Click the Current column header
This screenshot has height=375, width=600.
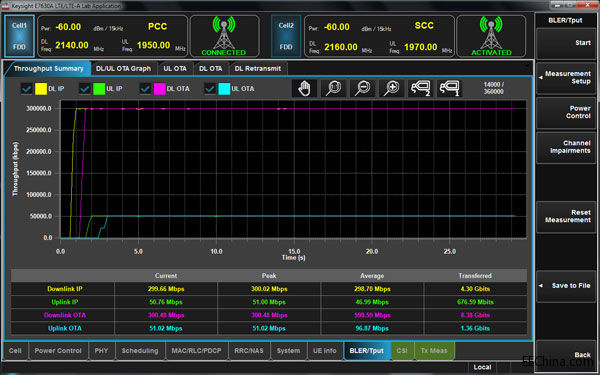click(166, 276)
